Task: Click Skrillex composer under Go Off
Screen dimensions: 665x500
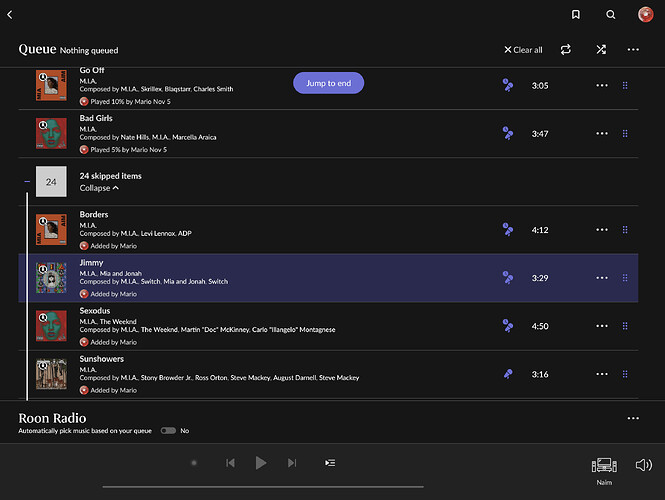Action: pyautogui.click(x=151, y=89)
